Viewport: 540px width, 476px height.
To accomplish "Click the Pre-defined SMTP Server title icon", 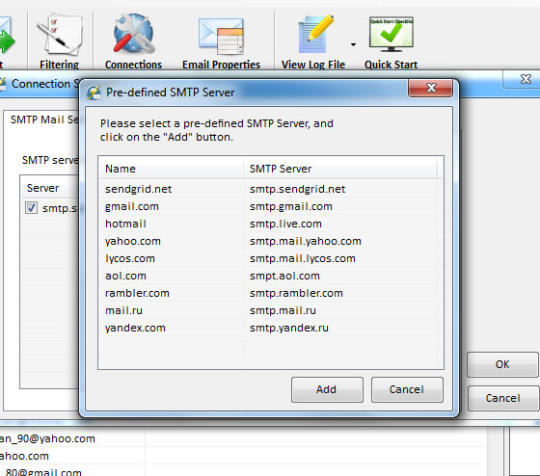I will pyautogui.click(x=94, y=92).
